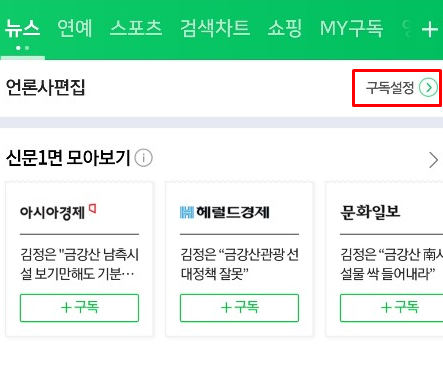
Task: Click the page indicator dots under 뉴스
Action: (23, 48)
